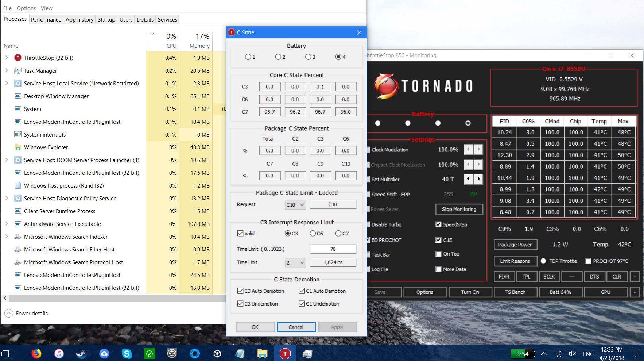Open green checkmark app on taskbar
The image size is (644, 361).
coord(150,353)
